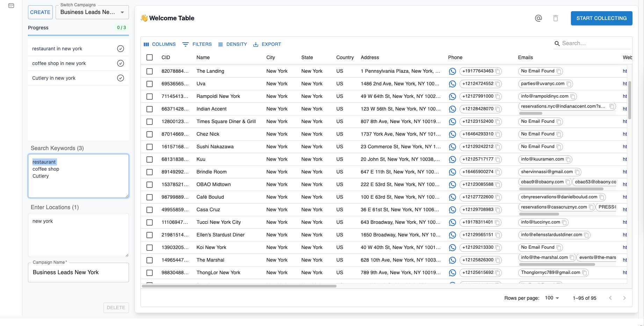Check the Rampoldi New York row
Image resolution: width=644 pixels, height=326 pixels.
150,97
